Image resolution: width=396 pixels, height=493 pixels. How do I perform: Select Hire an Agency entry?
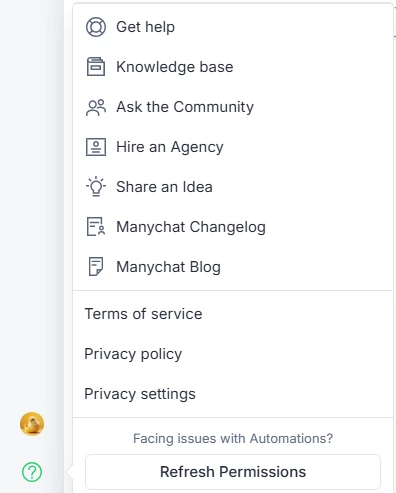[233, 147]
